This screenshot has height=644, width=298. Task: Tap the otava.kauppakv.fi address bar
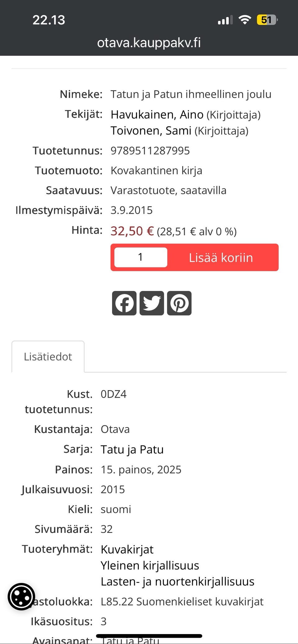pyautogui.click(x=149, y=43)
